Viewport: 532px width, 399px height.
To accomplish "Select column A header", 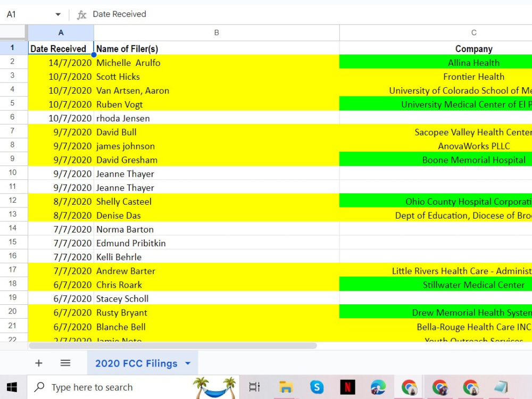I will coord(61,32).
